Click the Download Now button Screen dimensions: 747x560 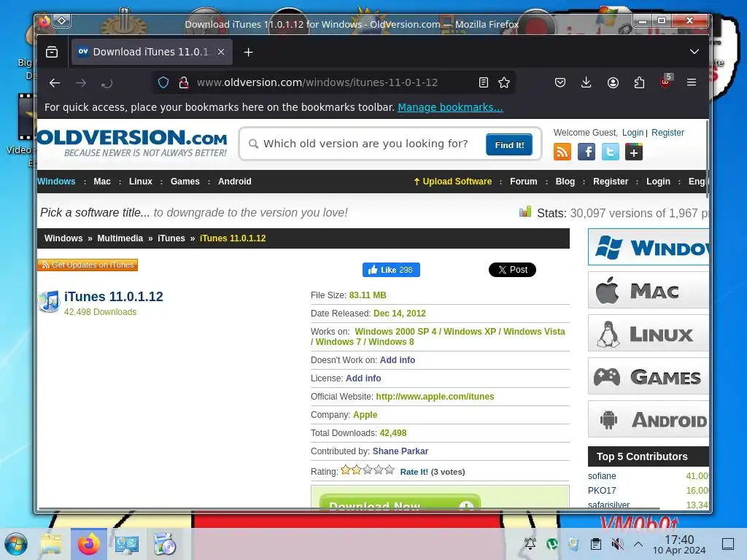click(x=400, y=502)
